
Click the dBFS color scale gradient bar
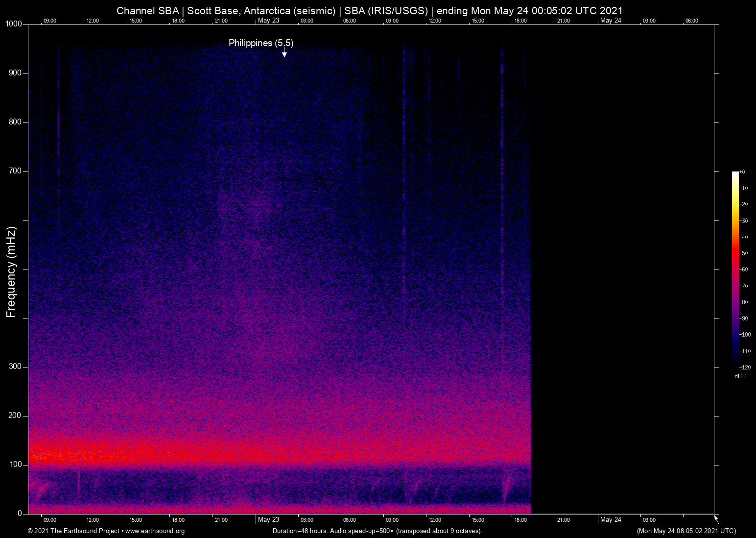tap(735, 269)
